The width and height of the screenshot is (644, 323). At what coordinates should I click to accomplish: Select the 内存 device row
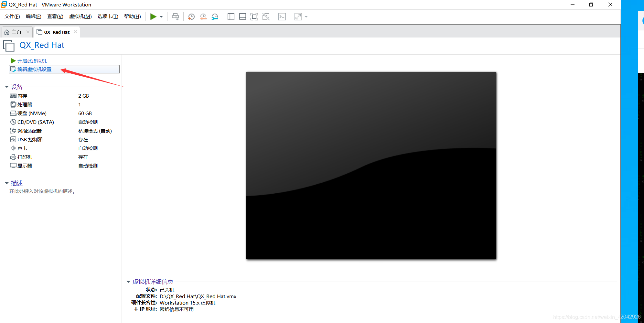pyautogui.click(x=64, y=96)
